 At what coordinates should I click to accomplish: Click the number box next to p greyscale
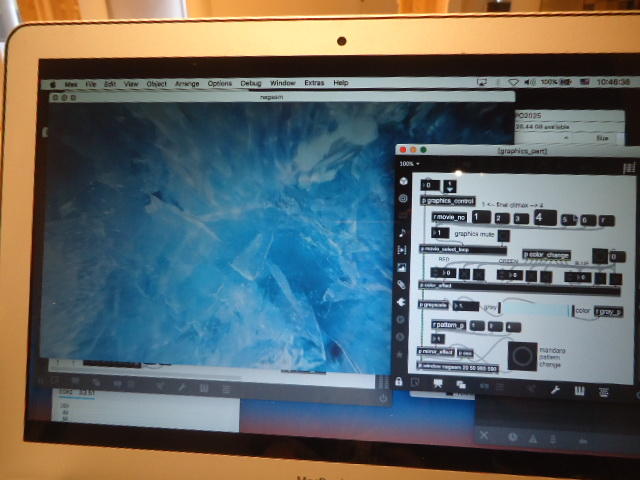coord(466,306)
